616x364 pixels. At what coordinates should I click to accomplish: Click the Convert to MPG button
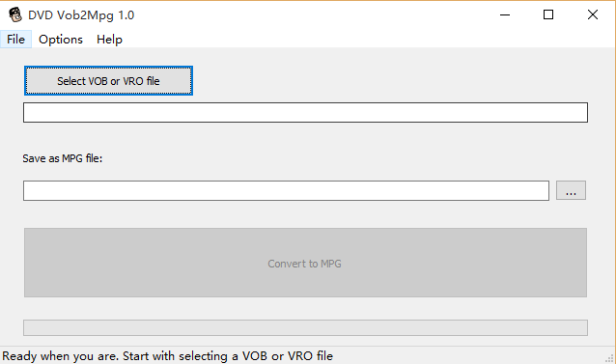pyautogui.click(x=305, y=263)
